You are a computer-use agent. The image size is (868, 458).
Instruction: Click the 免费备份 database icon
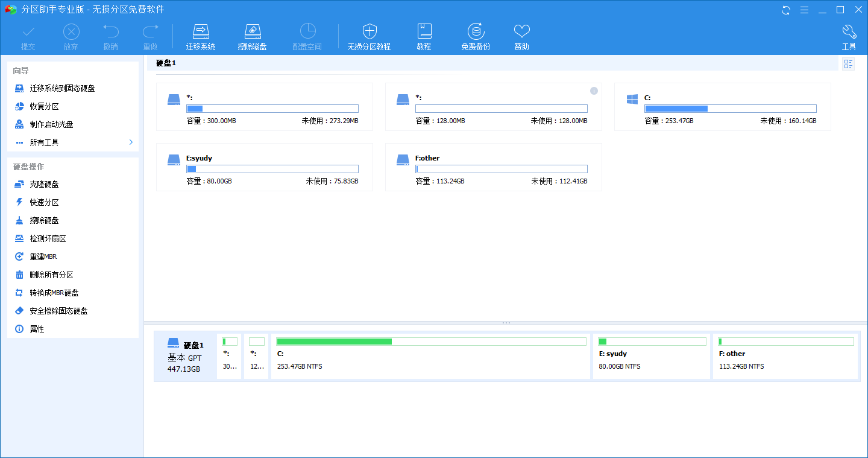pos(476,32)
